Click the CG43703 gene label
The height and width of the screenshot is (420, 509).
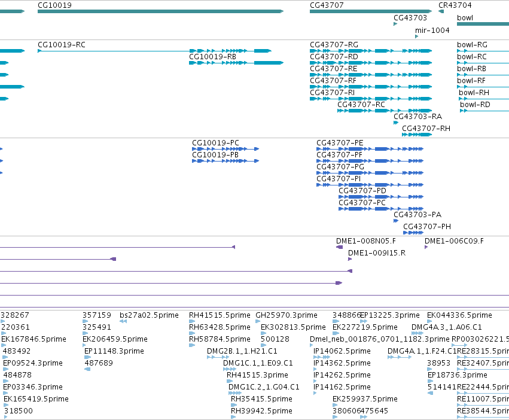[410, 18]
